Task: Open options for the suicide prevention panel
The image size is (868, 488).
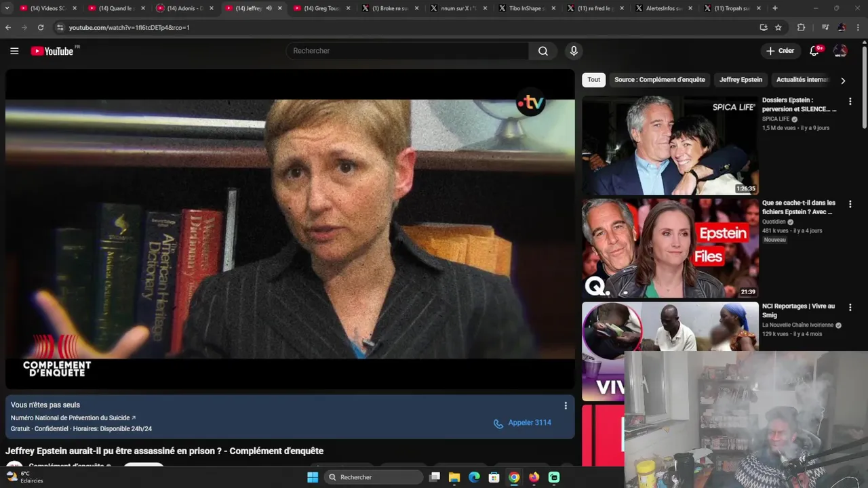Action: pyautogui.click(x=566, y=405)
